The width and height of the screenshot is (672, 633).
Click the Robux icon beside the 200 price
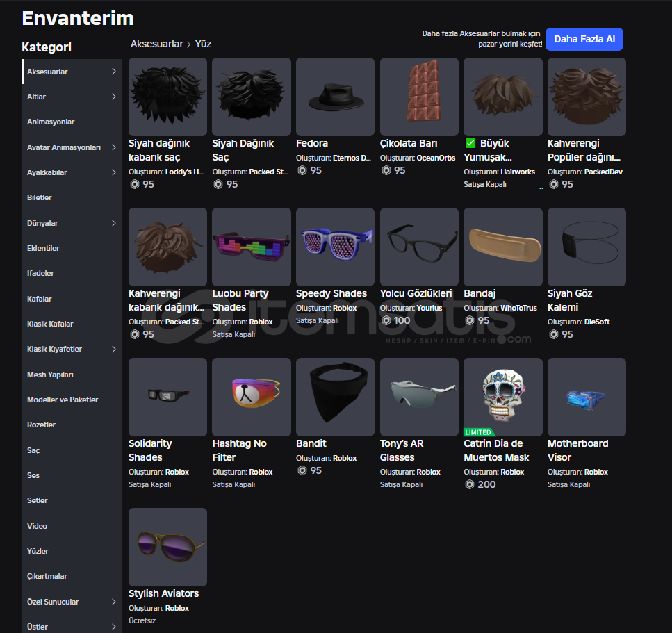click(x=470, y=484)
